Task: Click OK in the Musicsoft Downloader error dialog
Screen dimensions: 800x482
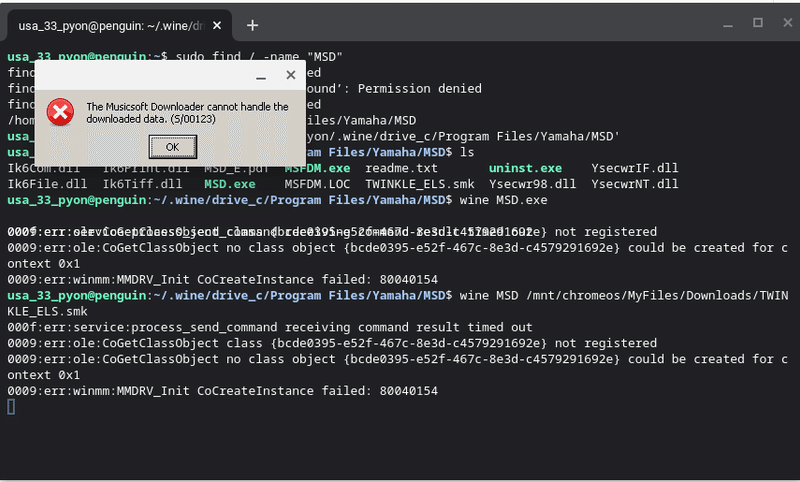Action: pyautogui.click(x=172, y=147)
